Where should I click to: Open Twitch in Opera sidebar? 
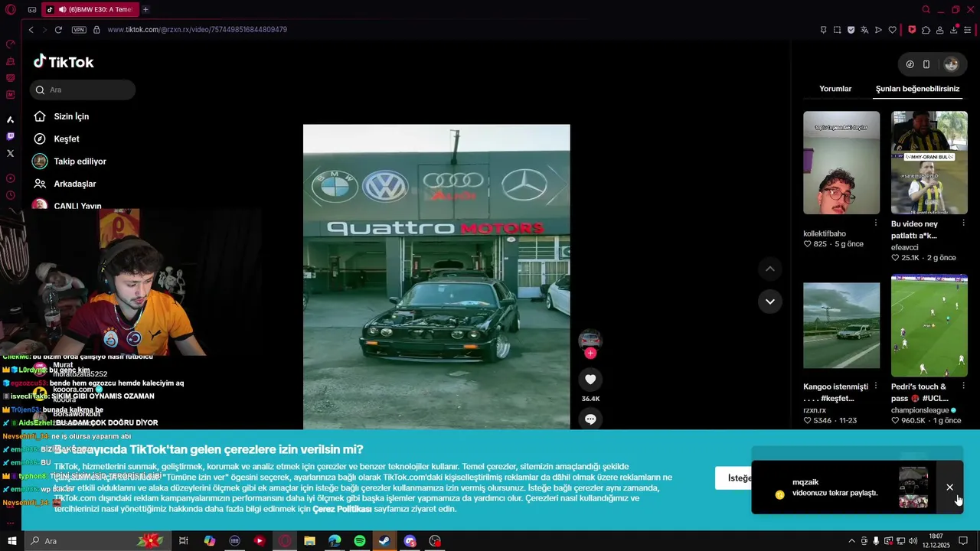tap(10, 136)
